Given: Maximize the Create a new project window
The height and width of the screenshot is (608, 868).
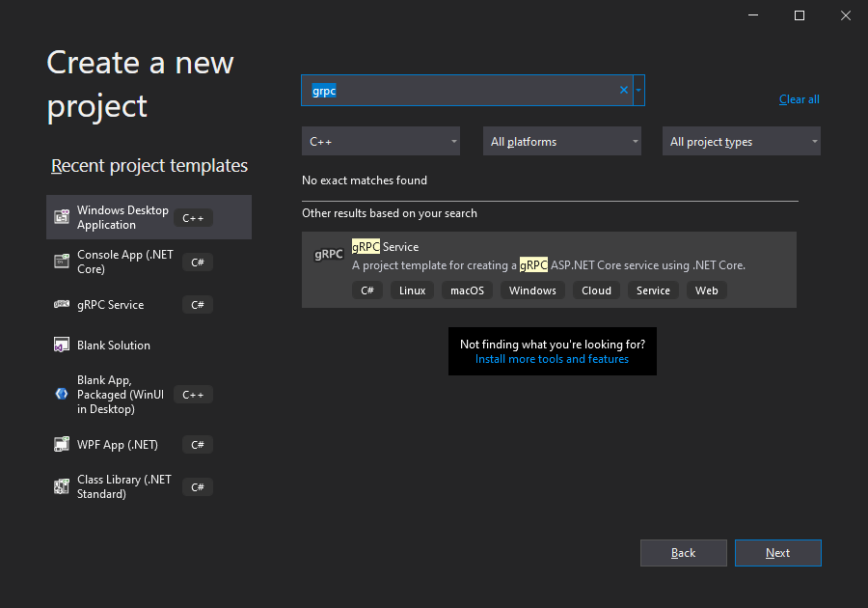Looking at the screenshot, I should click(x=800, y=15).
